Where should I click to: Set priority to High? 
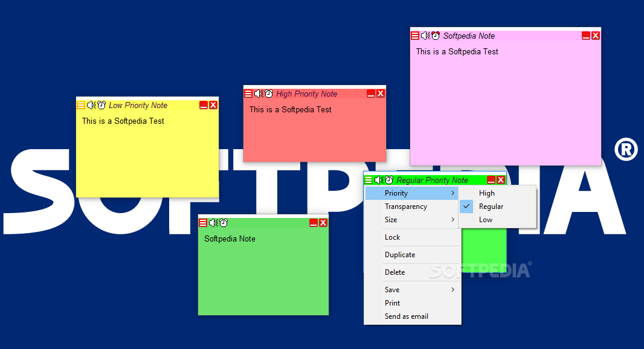(x=497, y=193)
